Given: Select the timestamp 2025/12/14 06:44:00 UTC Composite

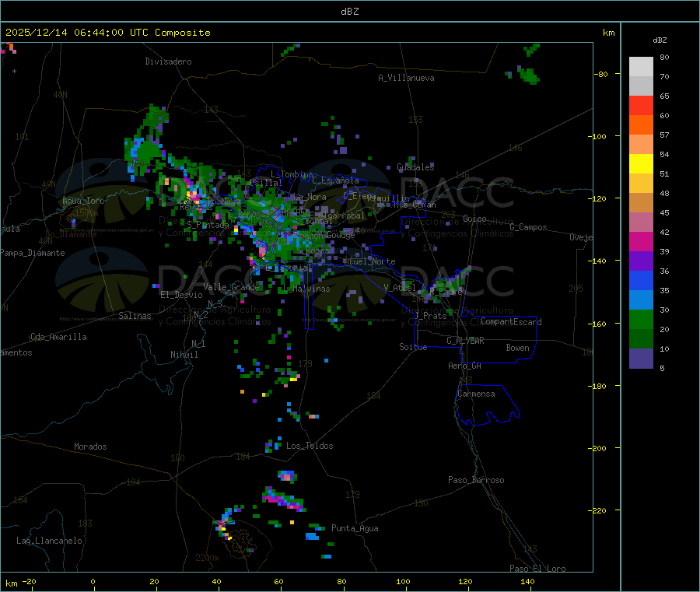Looking at the screenshot, I should pos(107,33).
